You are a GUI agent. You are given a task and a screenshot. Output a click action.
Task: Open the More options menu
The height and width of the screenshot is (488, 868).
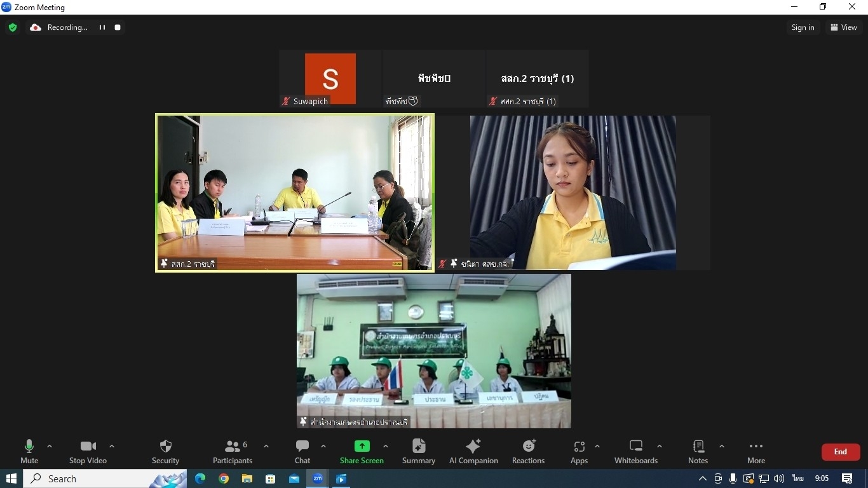tap(756, 451)
